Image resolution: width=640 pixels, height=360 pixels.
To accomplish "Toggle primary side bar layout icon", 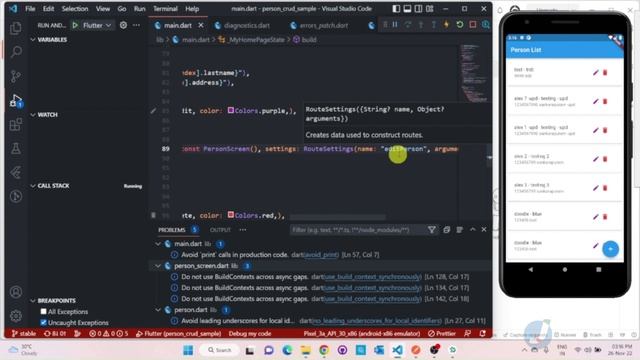I will click(396, 9).
